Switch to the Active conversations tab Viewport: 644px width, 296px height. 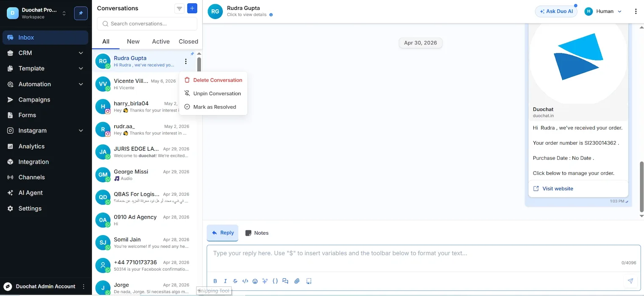click(161, 41)
